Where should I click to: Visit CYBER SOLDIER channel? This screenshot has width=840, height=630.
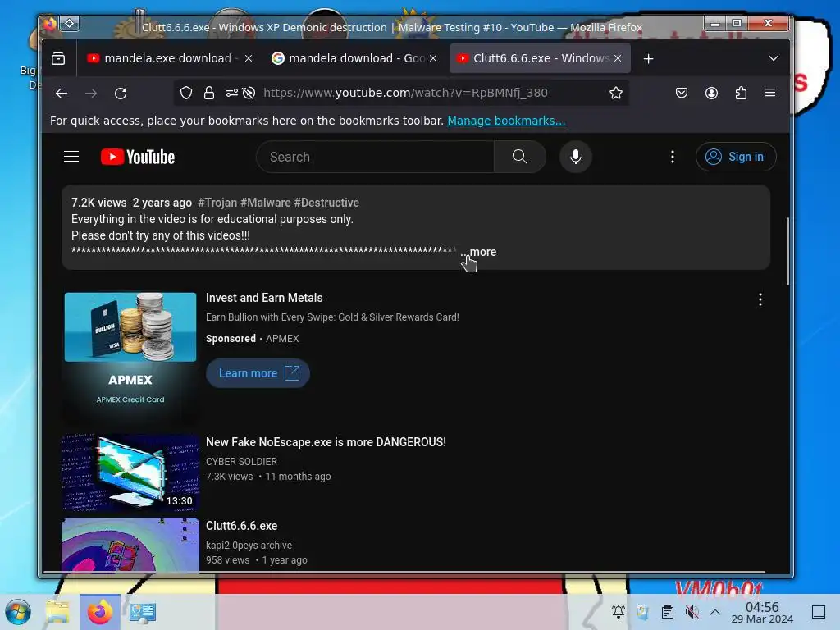242,461
